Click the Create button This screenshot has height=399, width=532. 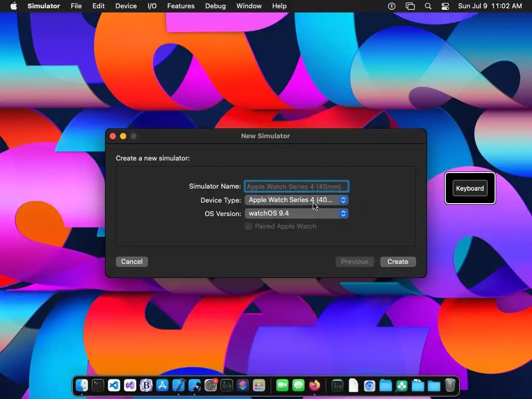[x=398, y=262]
